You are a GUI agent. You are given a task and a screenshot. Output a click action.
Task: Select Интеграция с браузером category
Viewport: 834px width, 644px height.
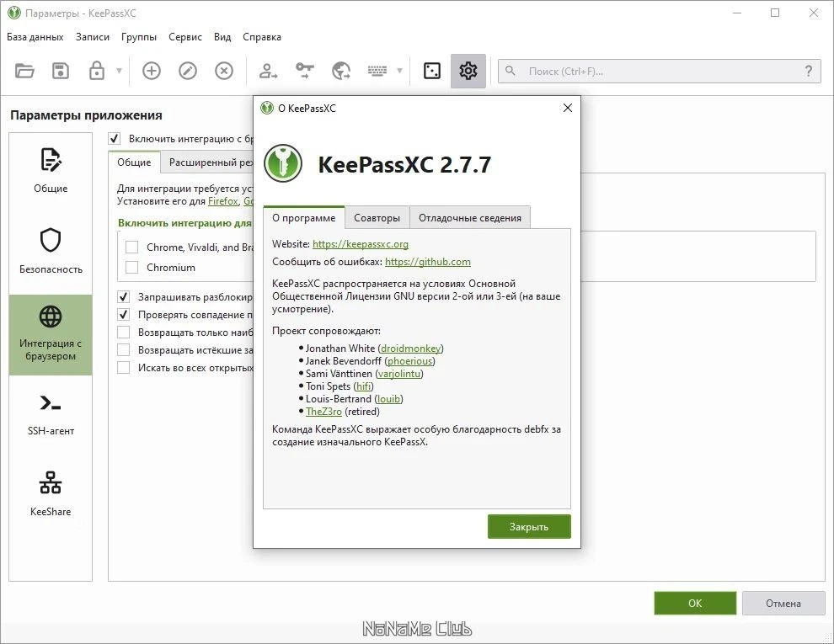[x=51, y=335]
